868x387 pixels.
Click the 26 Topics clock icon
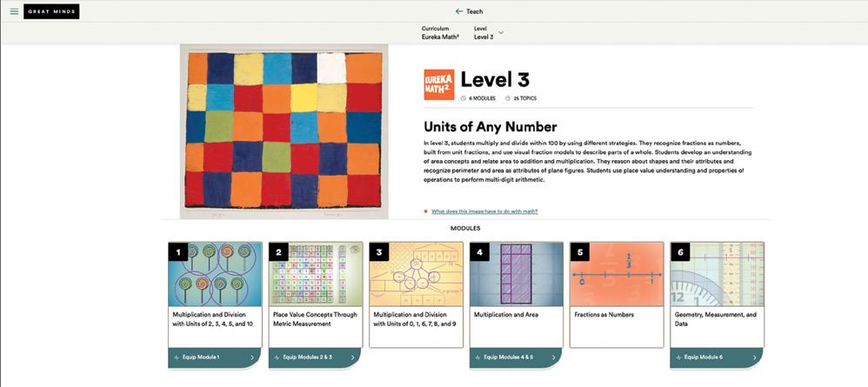(x=508, y=98)
